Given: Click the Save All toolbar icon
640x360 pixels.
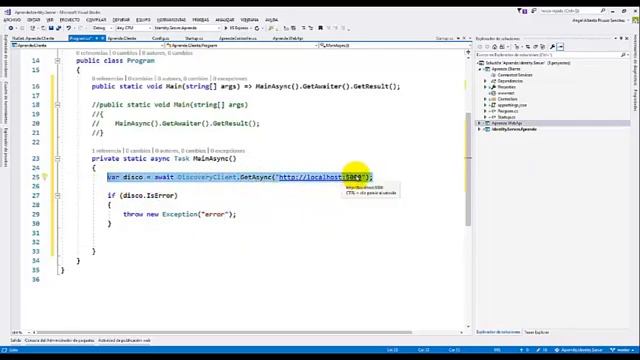Looking at the screenshot, I should (x=58, y=28).
